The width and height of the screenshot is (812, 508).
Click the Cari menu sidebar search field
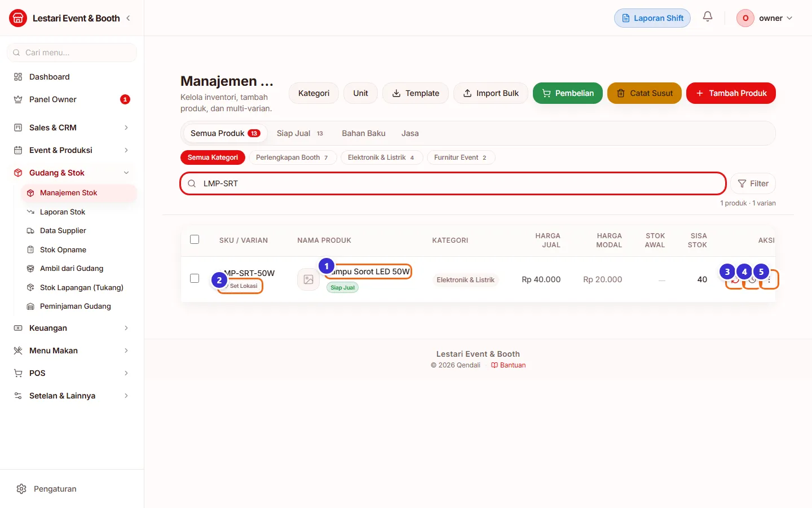point(72,52)
